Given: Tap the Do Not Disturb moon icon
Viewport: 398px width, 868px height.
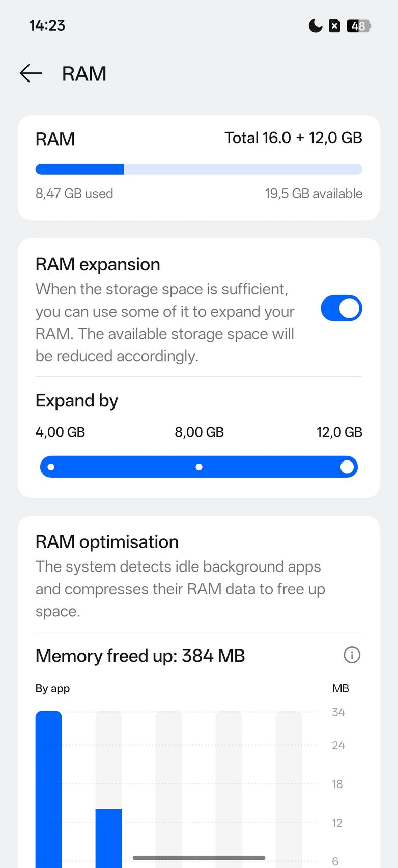Looking at the screenshot, I should click(x=316, y=25).
